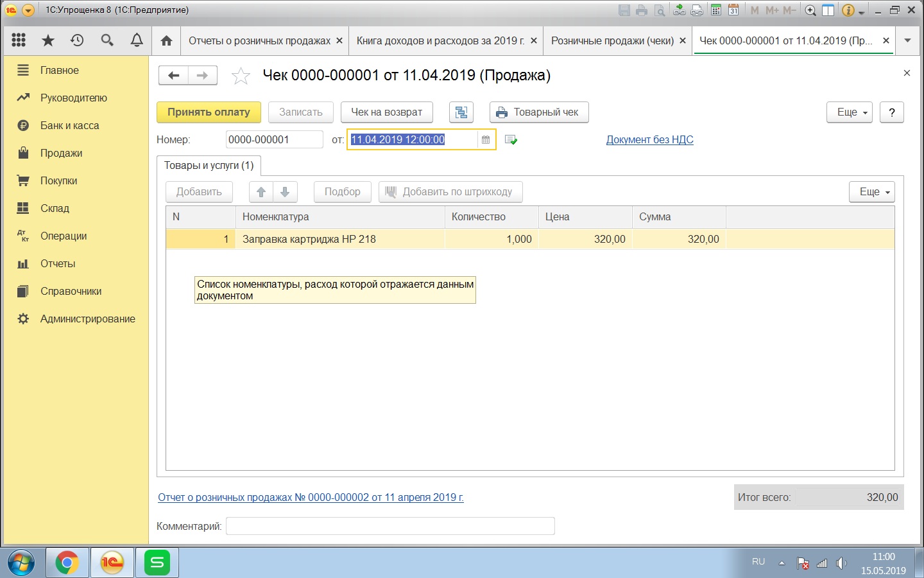Open Favorites star in top panel

pos(48,40)
